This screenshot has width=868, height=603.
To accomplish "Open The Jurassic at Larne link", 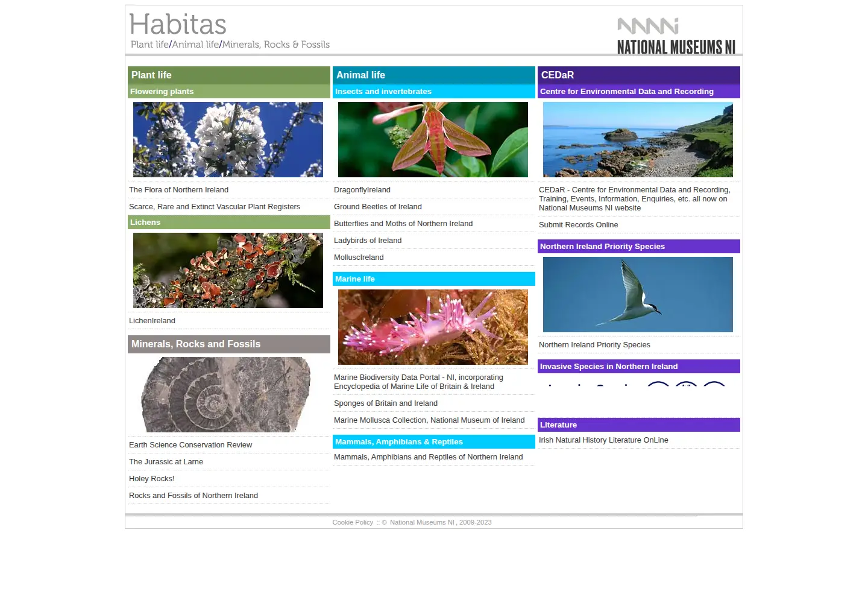I will tap(166, 462).
